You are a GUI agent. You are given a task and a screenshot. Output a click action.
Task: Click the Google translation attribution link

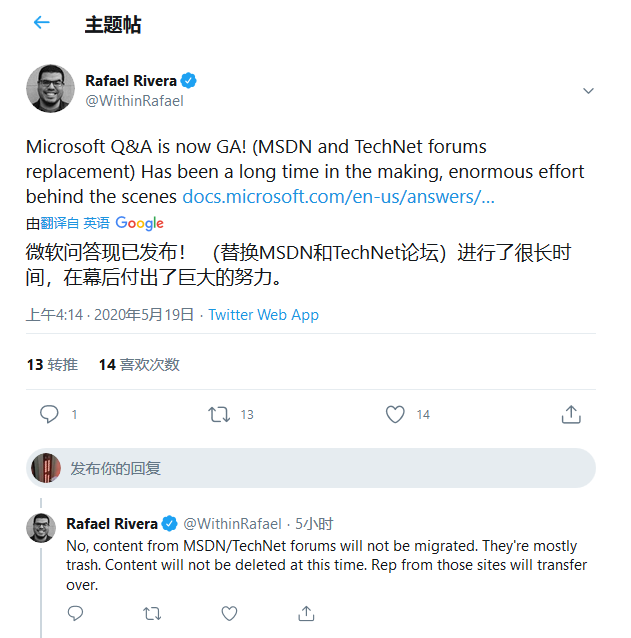point(139,223)
